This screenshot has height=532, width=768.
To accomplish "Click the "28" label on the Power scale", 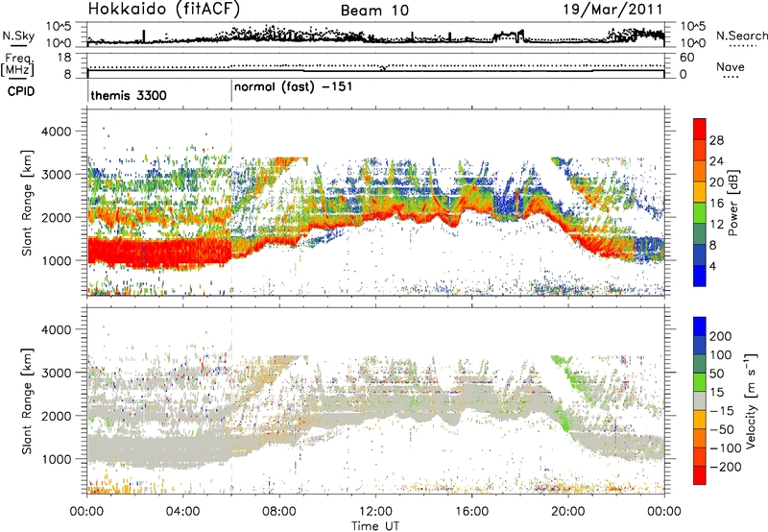I will pos(716,140).
